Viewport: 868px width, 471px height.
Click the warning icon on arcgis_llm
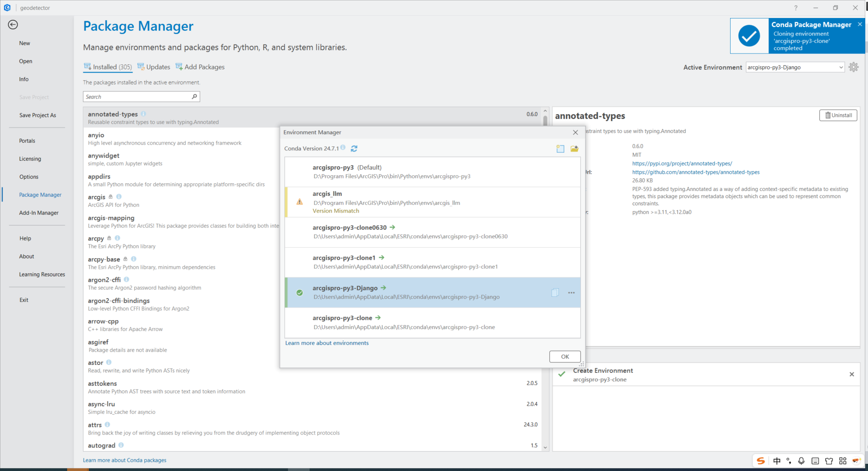tap(300, 202)
